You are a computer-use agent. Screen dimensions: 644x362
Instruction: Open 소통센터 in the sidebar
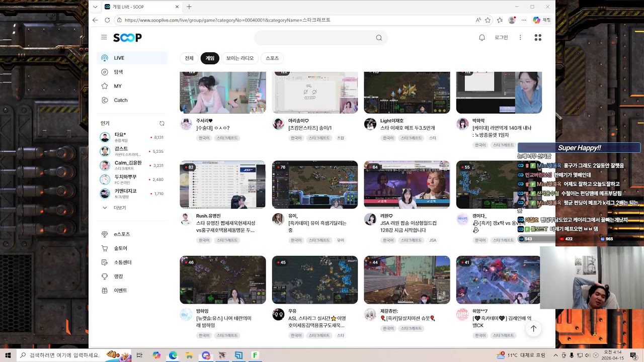pyautogui.click(x=132, y=262)
